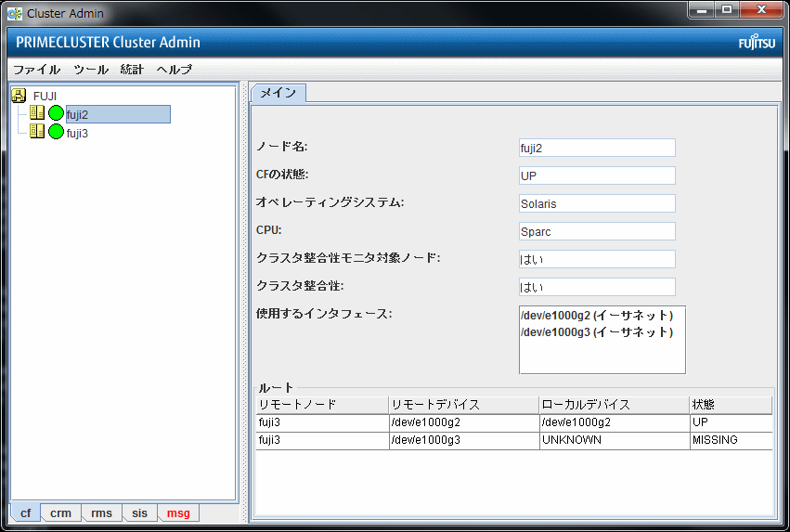Image resolution: width=790 pixels, height=532 pixels.
Task: Click the green status circle beside fuji2
Action: (x=56, y=113)
